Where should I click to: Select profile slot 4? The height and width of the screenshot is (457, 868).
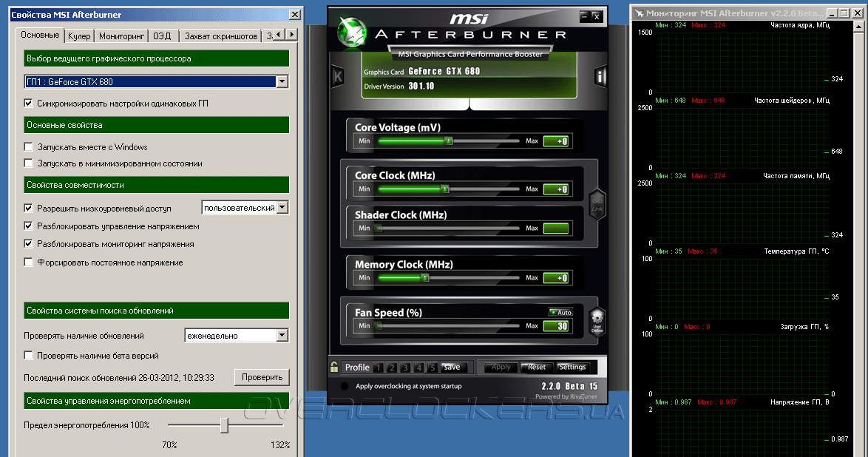[x=419, y=368]
